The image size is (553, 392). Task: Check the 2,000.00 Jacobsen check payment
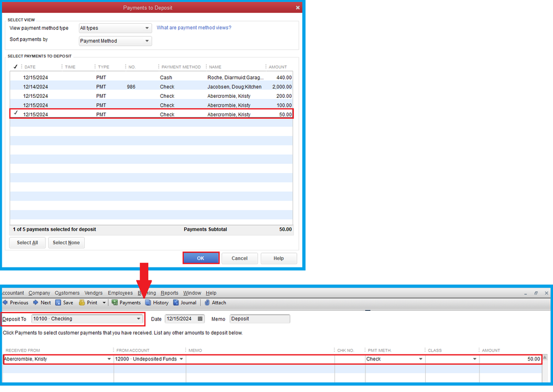coord(15,87)
